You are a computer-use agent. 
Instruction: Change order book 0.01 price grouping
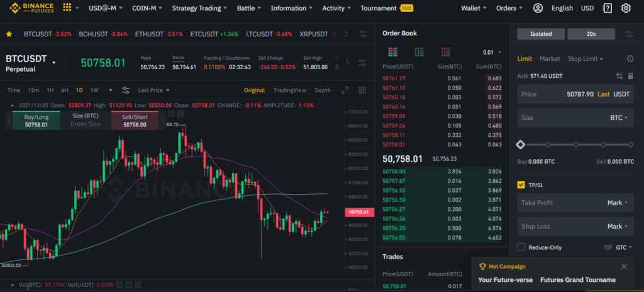pyautogui.click(x=492, y=52)
